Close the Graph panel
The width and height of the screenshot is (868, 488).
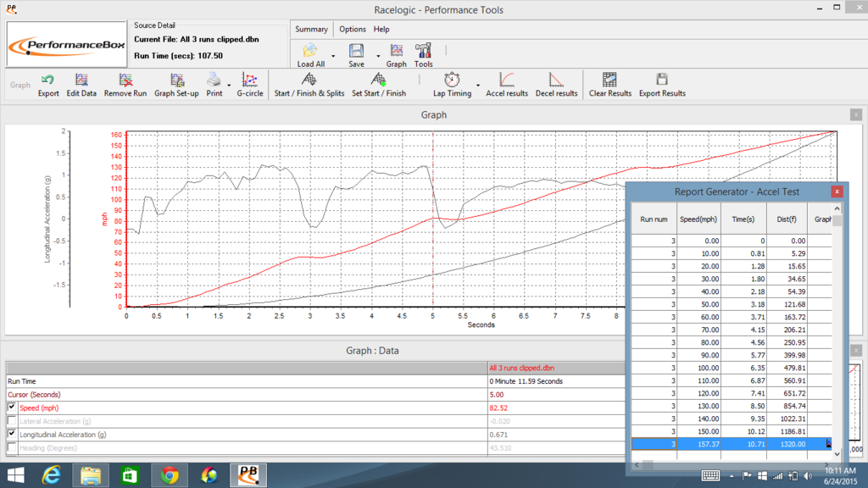coord(856,114)
